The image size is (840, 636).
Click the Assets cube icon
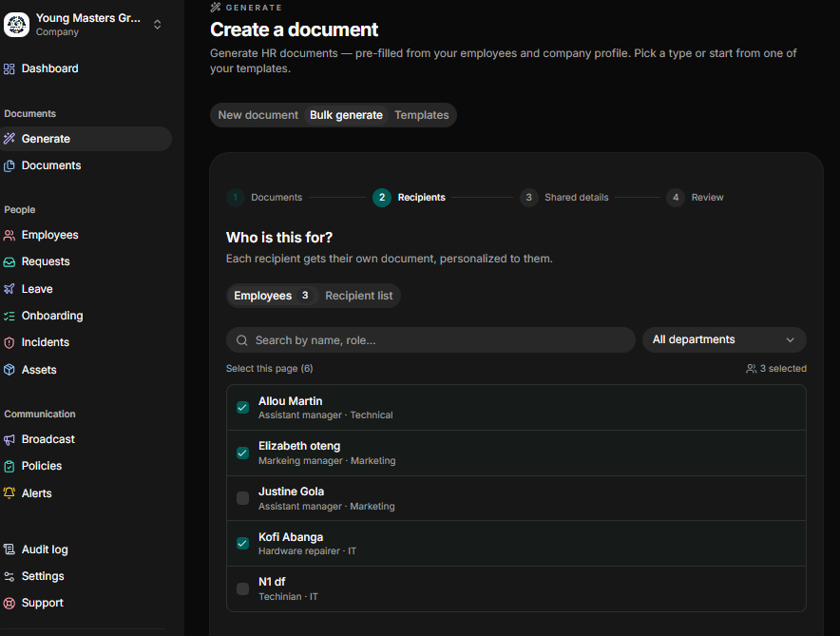point(10,369)
